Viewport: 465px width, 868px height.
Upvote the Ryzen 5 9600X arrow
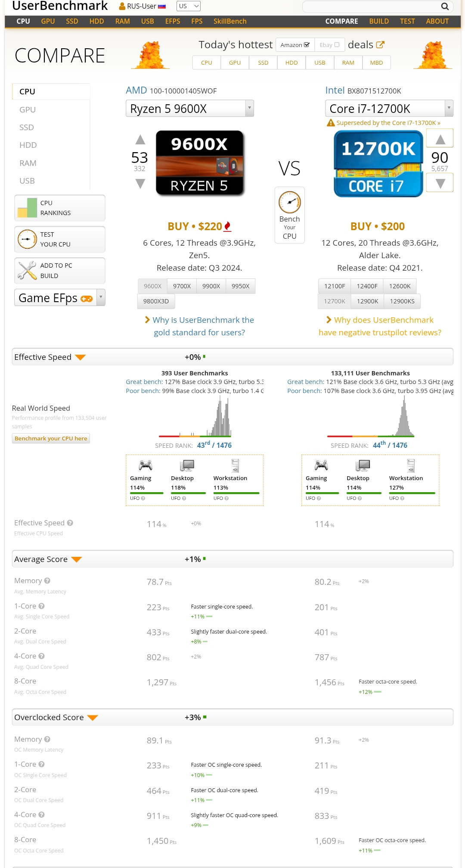140,140
